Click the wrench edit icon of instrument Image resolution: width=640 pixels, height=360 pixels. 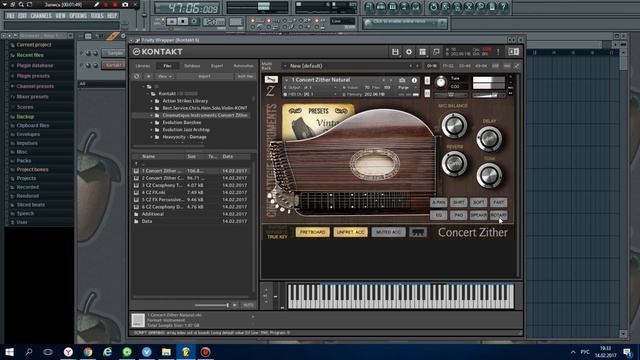coord(271,80)
